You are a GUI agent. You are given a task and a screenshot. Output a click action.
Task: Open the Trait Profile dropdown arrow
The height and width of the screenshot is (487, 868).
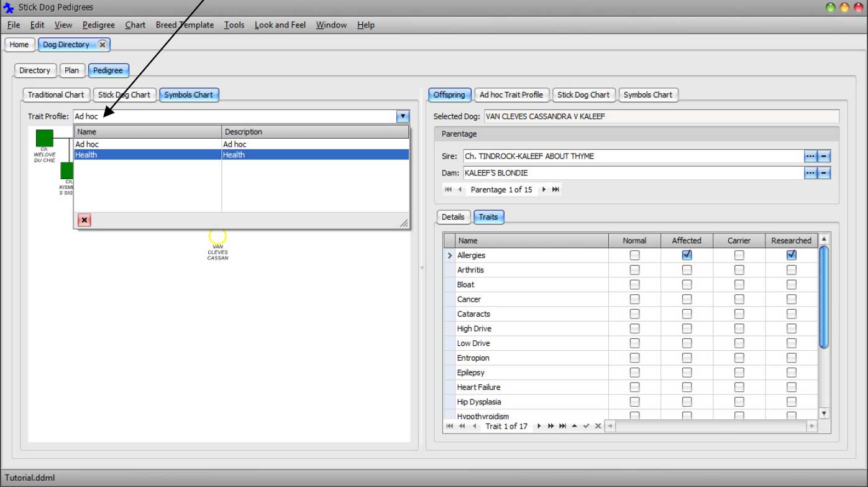[403, 116]
